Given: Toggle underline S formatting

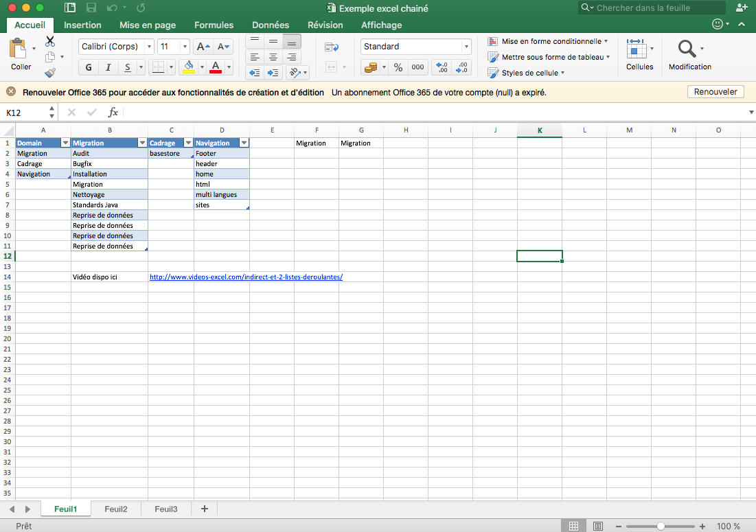Looking at the screenshot, I should (127, 67).
